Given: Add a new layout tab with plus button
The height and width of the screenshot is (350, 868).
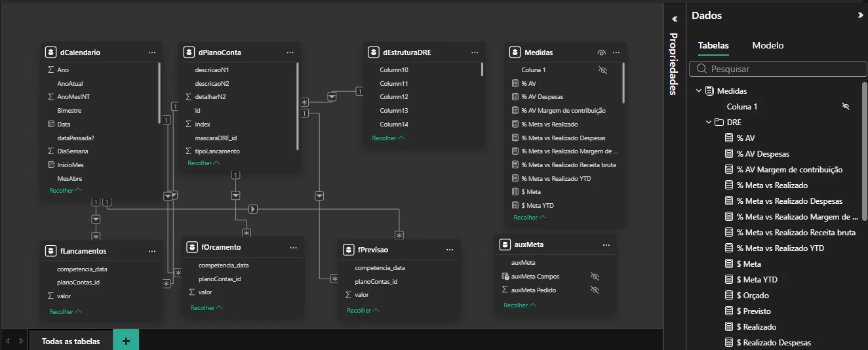Looking at the screenshot, I should (126, 341).
